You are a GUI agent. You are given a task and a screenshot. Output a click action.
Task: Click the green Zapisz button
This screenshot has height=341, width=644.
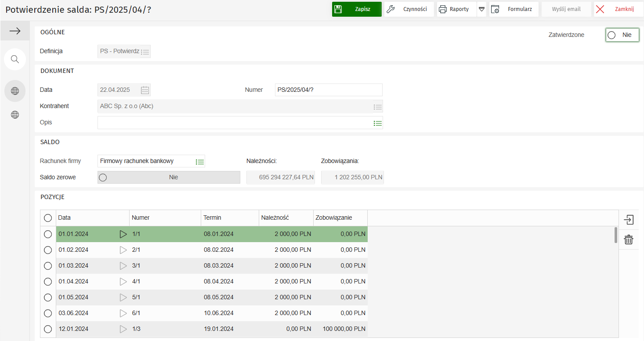[x=356, y=9]
